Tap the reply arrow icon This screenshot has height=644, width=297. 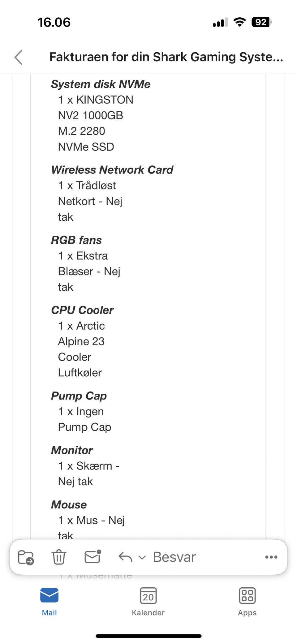pyautogui.click(x=125, y=557)
